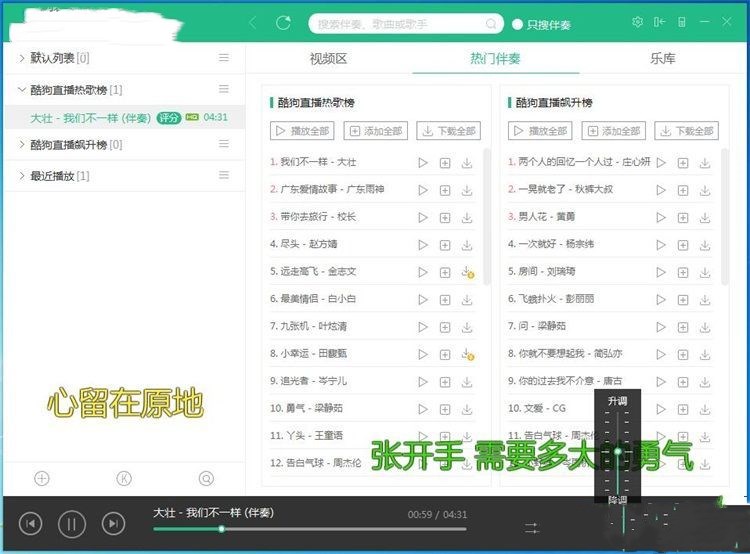Image resolution: width=750 pixels, height=554 pixels.
Task: Toggle the 评分 scoring badge on current song
Action: click(x=169, y=118)
